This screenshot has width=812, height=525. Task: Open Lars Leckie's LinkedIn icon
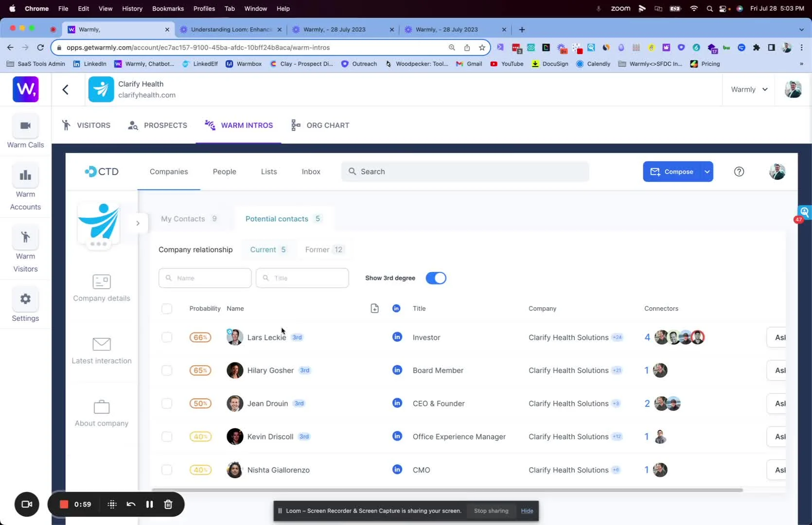coord(397,337)
